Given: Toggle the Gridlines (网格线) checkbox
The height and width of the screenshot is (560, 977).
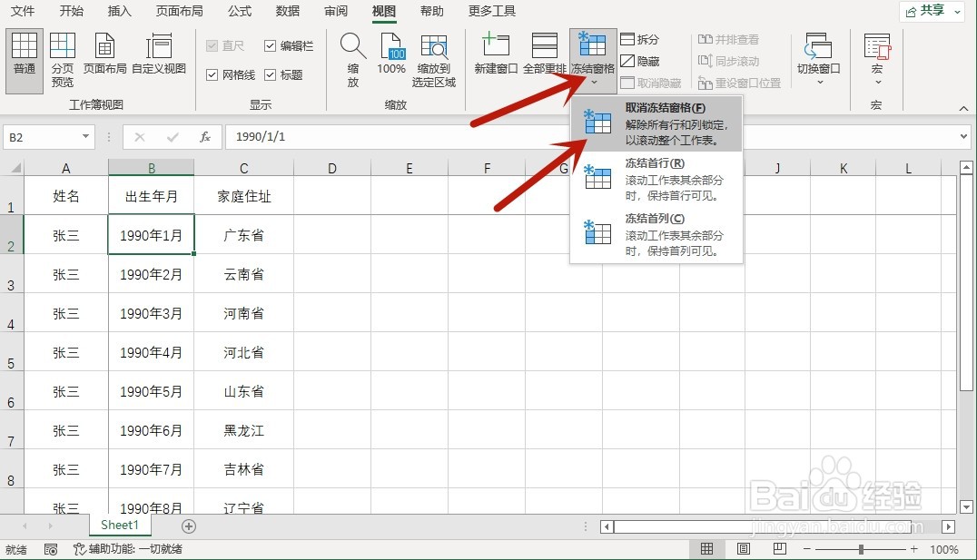Looking at the screenshot, I should [212, 74].
